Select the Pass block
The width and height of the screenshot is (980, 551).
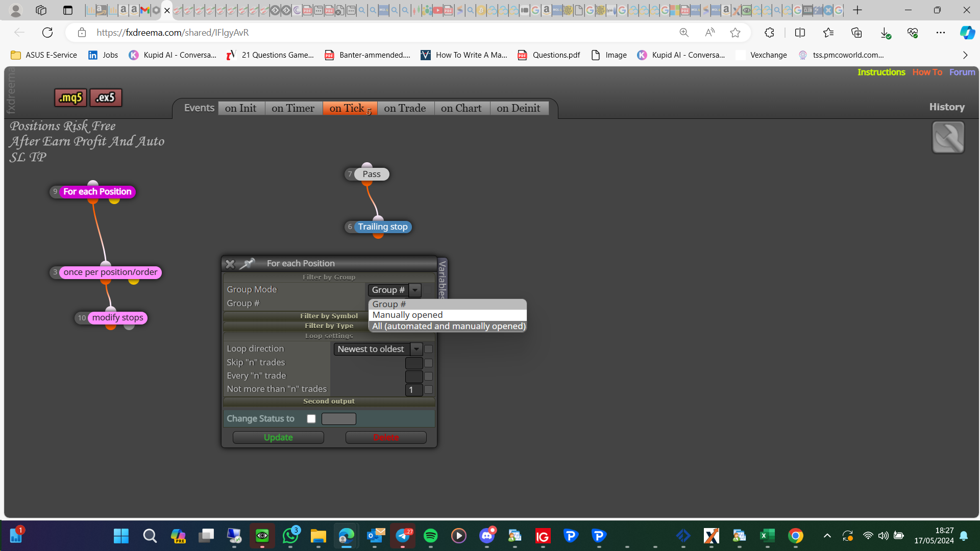point(371,174)
